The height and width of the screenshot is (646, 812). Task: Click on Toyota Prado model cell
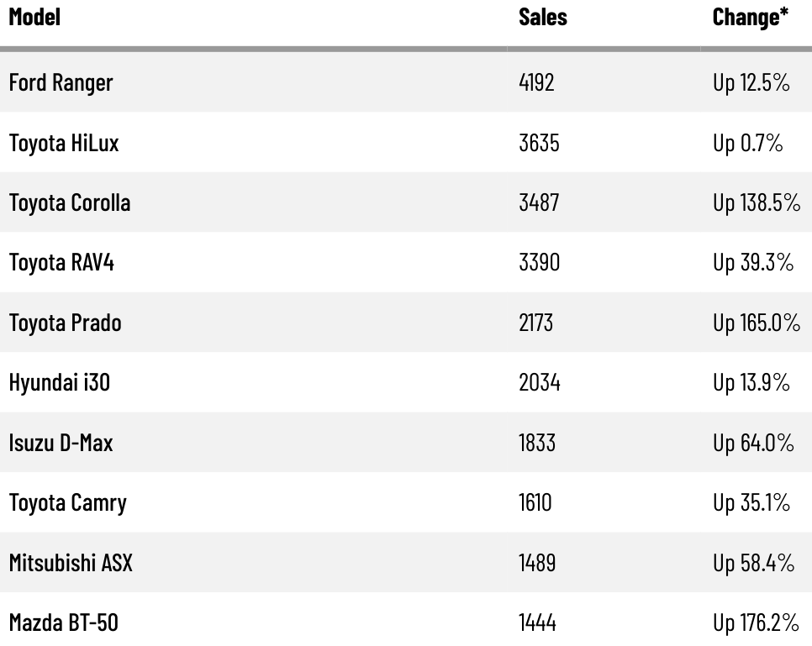(x=66, y=323)
